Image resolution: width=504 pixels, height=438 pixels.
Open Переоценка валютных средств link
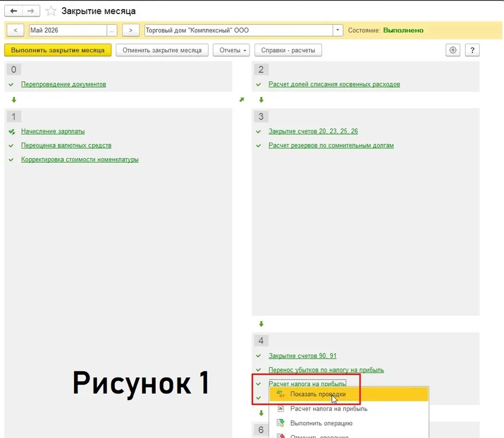point(66,145)
